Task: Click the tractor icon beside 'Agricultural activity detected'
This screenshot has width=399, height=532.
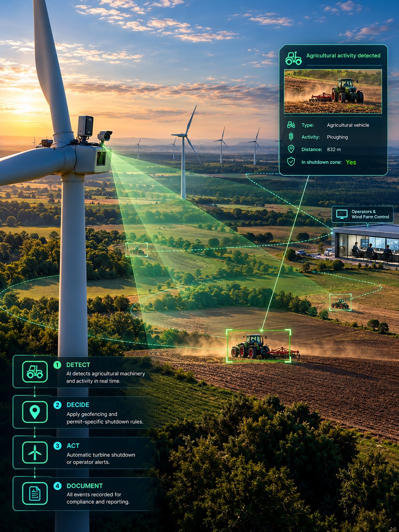Action: 294,58
